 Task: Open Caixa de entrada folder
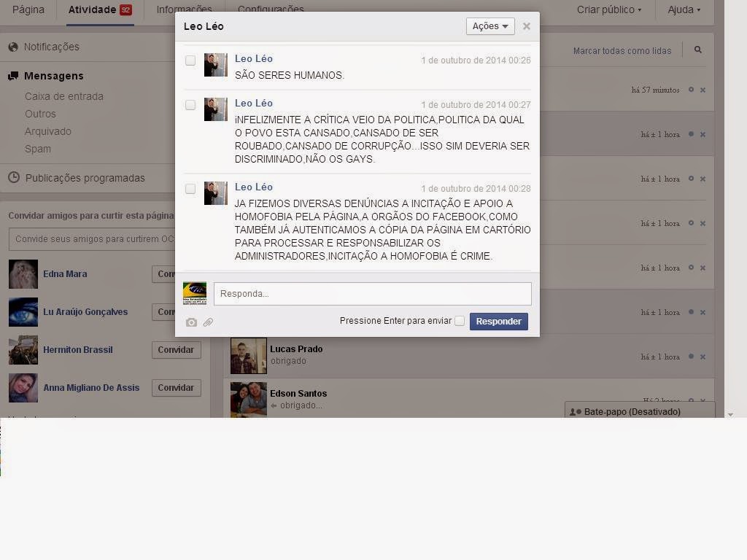coord(64,96)
